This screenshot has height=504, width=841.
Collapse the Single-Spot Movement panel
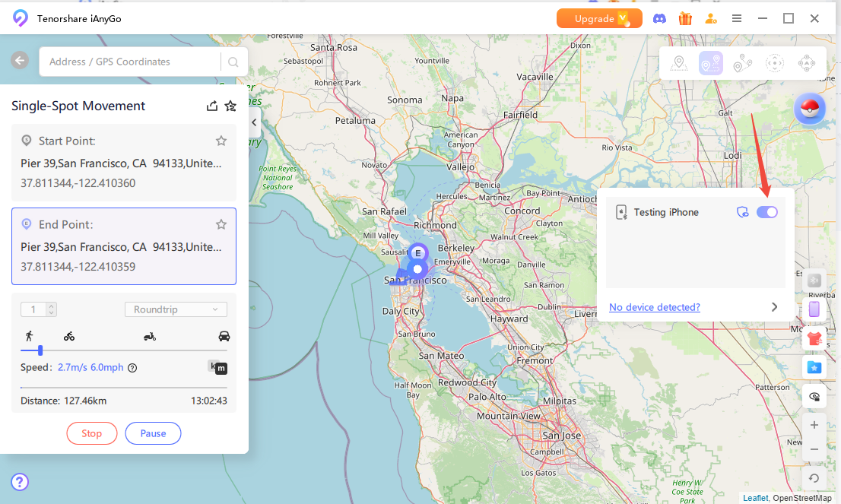pos(254,122)
